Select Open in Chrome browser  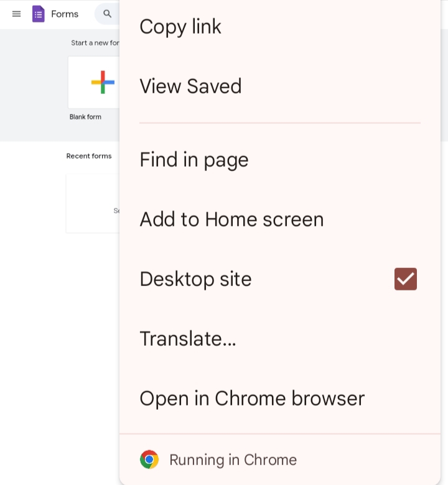(x=279, y=398)
